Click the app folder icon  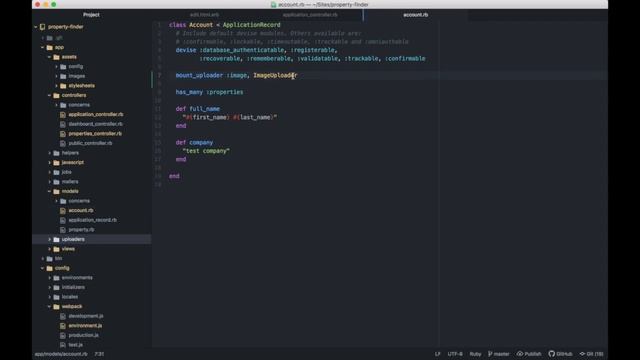[49, 47]
